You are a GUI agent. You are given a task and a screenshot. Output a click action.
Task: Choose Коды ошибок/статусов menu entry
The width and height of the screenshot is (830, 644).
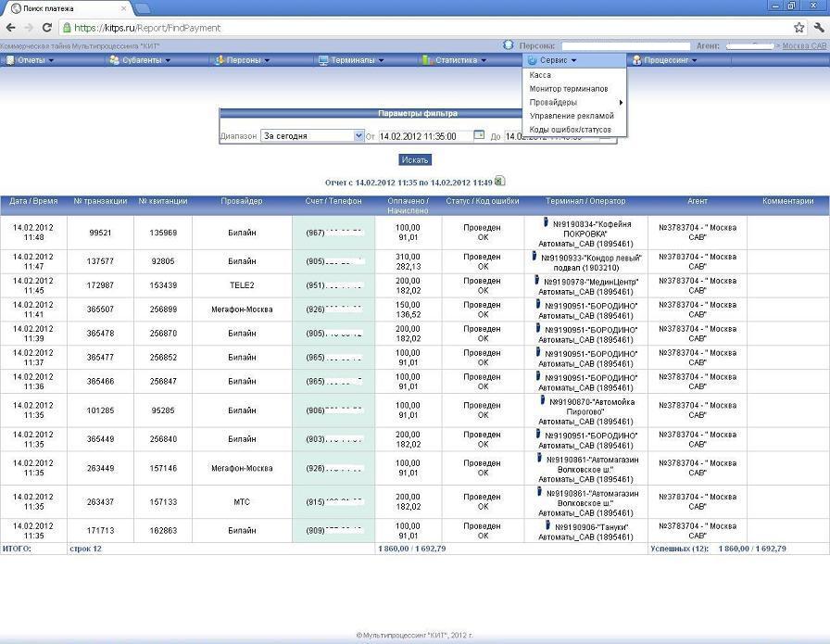pyautogui.click(x=570, y=129)
